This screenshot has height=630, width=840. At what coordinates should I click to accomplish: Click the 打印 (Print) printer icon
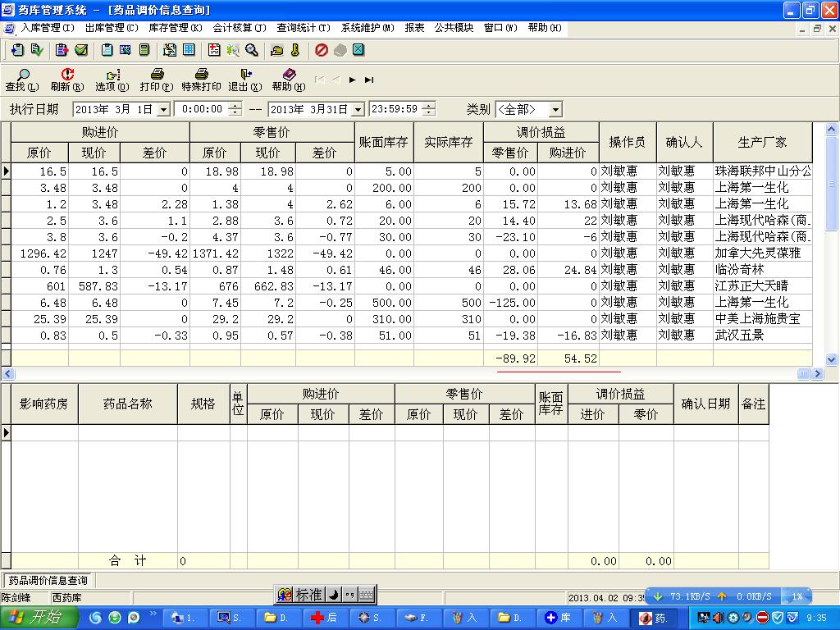[156, 80]
